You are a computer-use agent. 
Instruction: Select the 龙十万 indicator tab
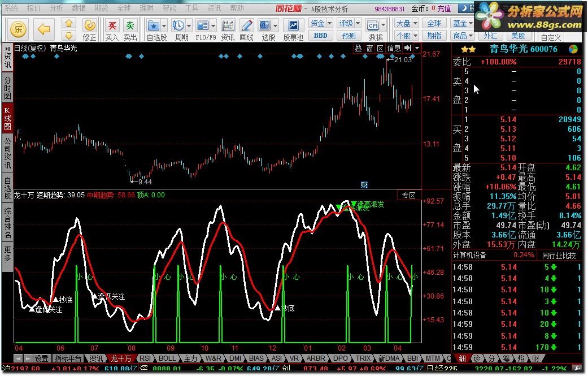click(x=121, y=358)
